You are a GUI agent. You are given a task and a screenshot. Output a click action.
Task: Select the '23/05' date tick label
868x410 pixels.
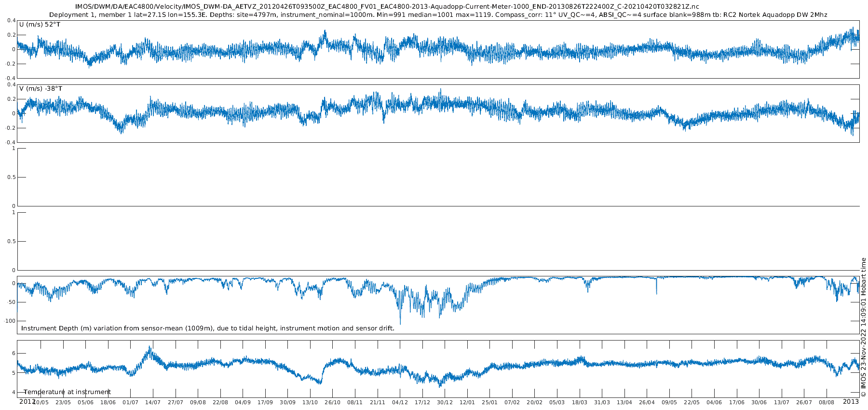tap(63, 402)
